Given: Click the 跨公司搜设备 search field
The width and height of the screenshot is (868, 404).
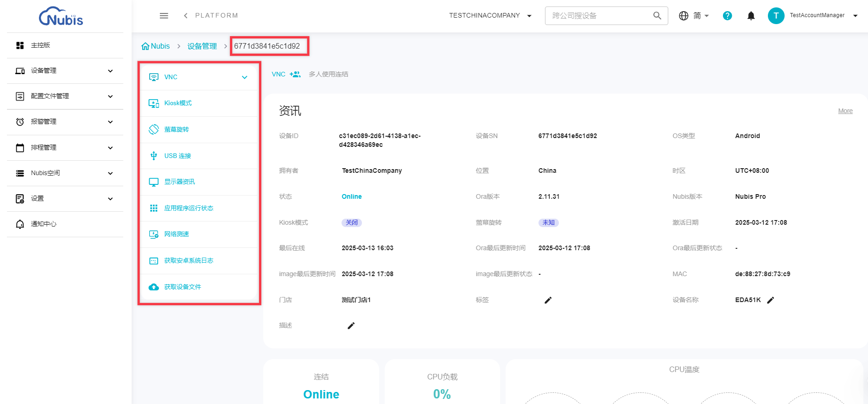Looking at the screenshot, I should 600,16.
